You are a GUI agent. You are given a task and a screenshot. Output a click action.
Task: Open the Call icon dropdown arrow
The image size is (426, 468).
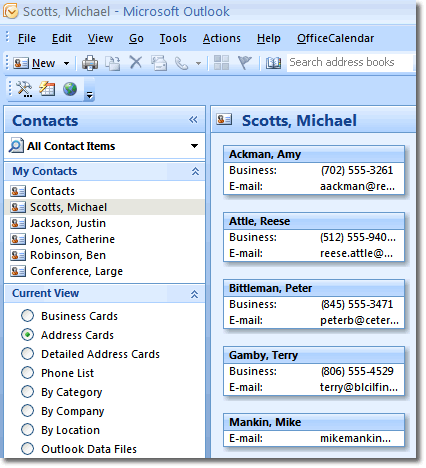click(x=198, y=63)
